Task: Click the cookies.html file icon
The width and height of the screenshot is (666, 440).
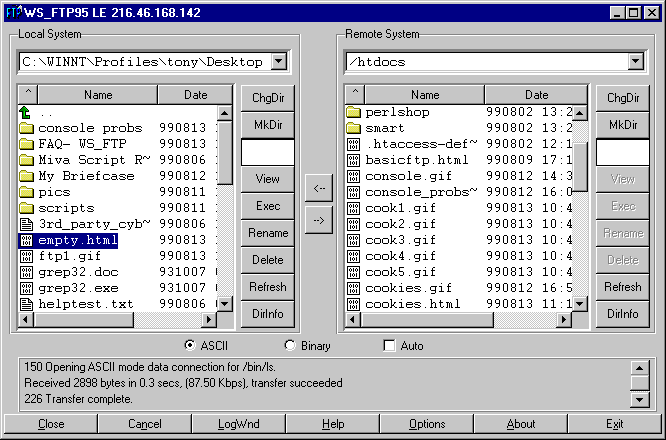Action: click(353, 304)
